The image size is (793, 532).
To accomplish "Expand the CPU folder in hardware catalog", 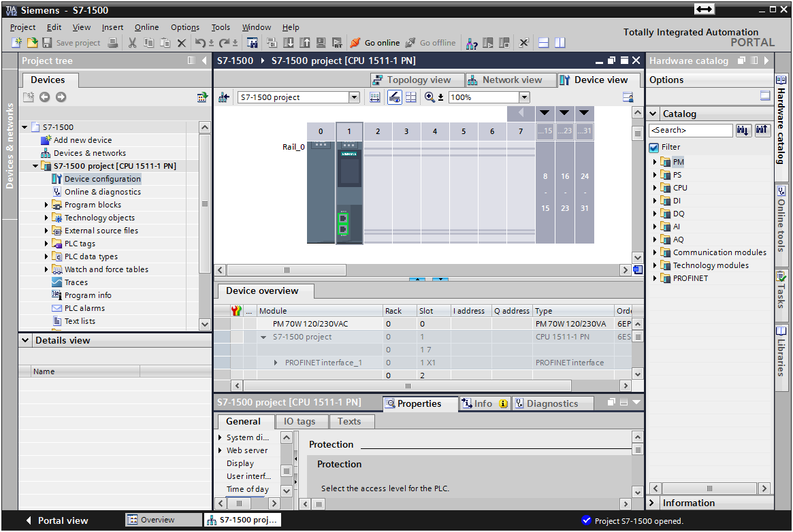I will 655,188.
